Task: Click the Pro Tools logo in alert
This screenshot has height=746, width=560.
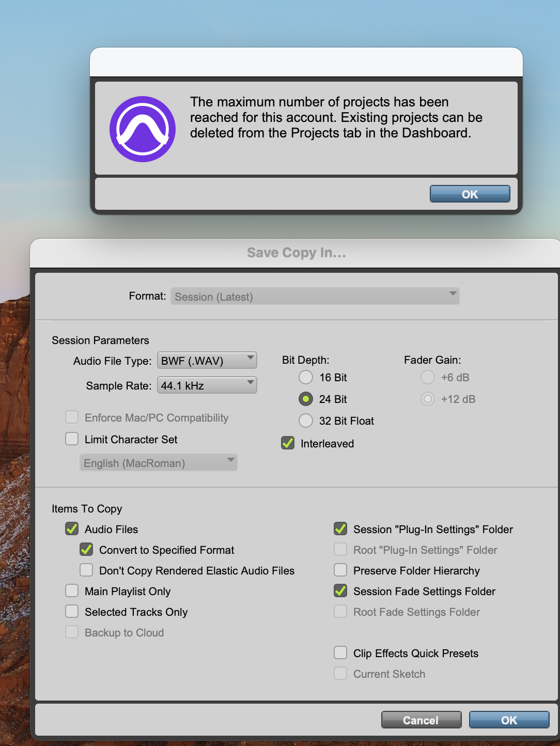Action: pos(143,129)
